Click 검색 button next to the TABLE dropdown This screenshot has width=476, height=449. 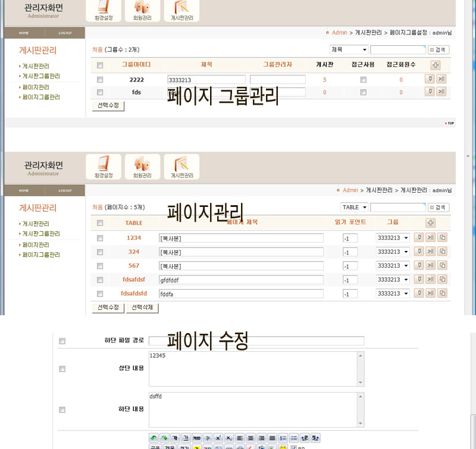coord(439,208)
